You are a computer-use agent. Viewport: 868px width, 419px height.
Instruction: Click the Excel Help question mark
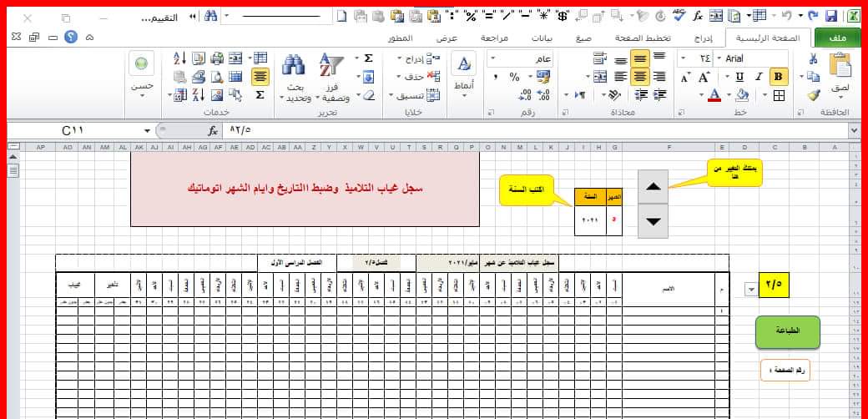coord(71,38)
